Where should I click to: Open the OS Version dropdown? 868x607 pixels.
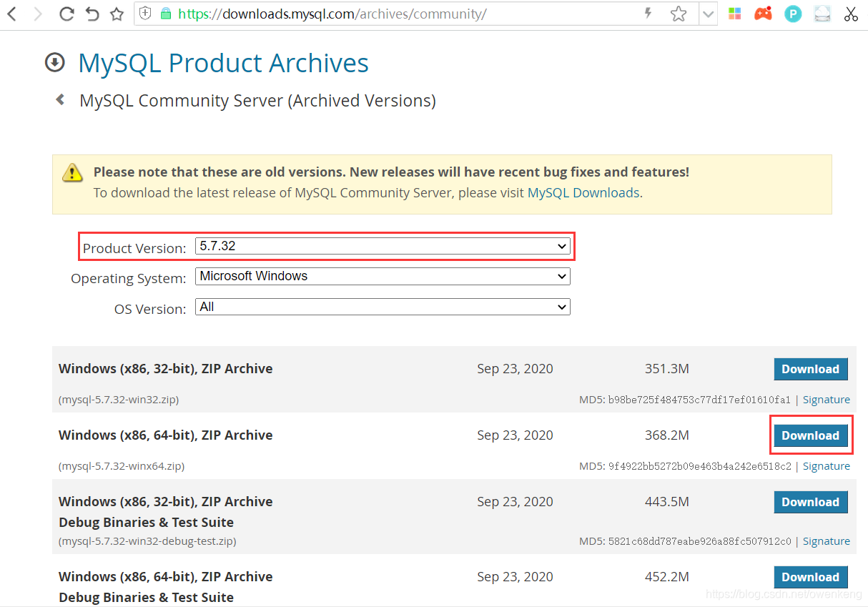pos(383,307)
